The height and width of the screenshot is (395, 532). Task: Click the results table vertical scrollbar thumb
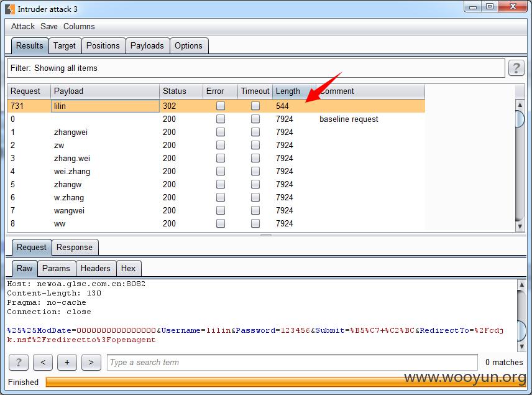(520, 119)
